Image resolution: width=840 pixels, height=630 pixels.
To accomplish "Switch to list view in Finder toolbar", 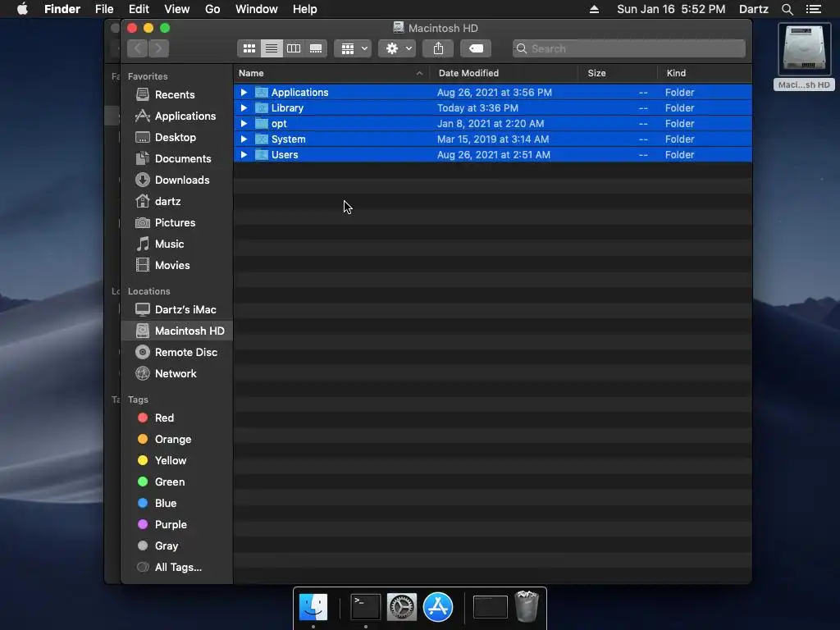I will pyautogui.click(x=272, y=48).
